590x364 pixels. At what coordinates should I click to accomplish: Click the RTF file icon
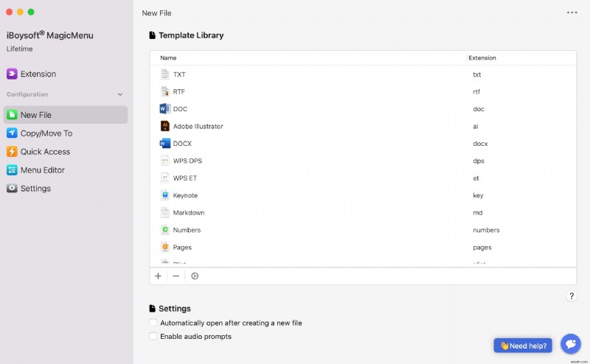164,92
